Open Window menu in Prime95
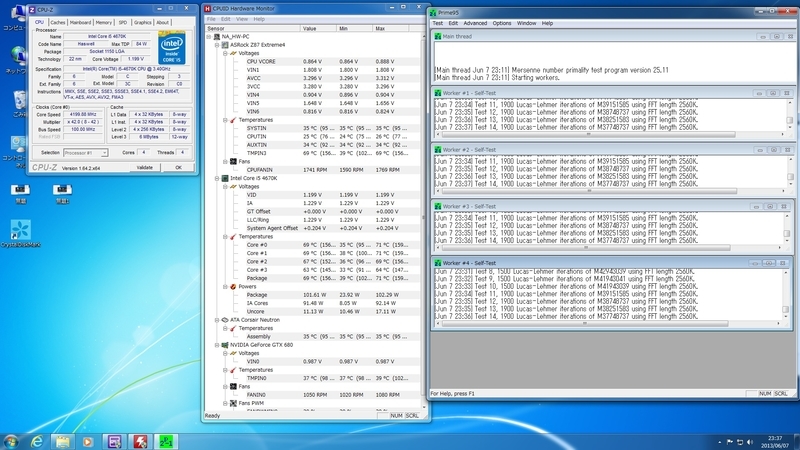Screen dimensions: 800x450 coord(527,23)
